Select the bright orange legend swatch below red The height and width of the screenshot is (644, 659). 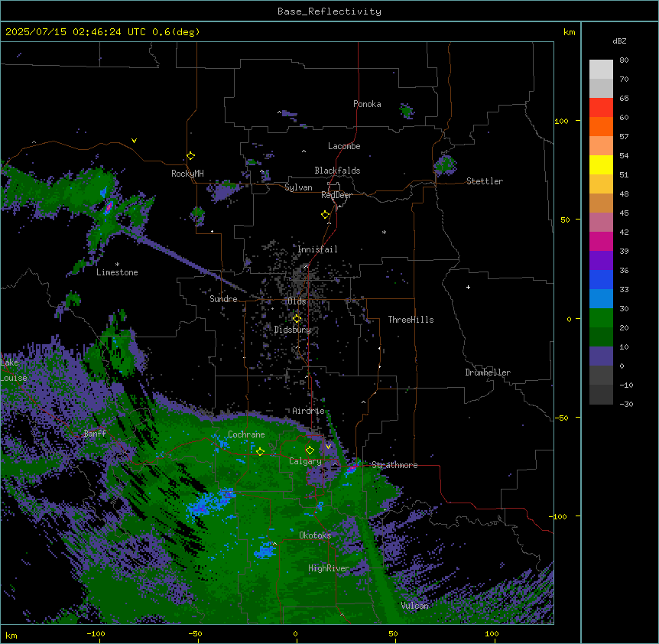(601, 126)
